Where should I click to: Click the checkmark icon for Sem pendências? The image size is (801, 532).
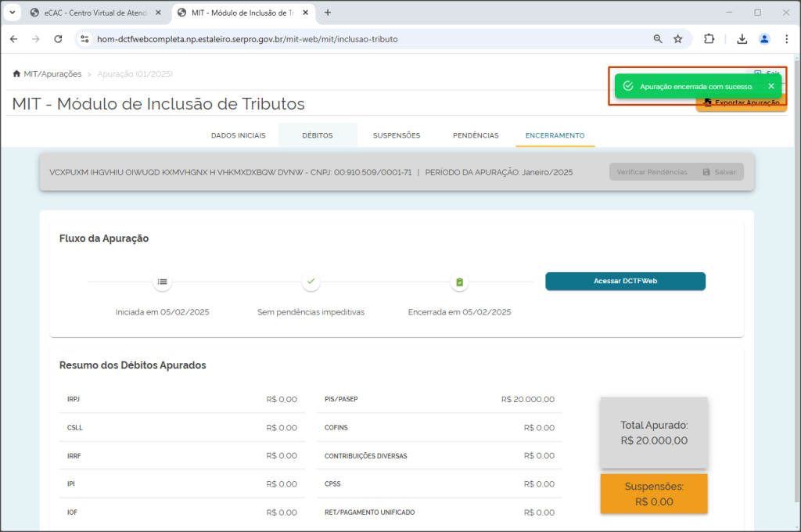(311, 282)
